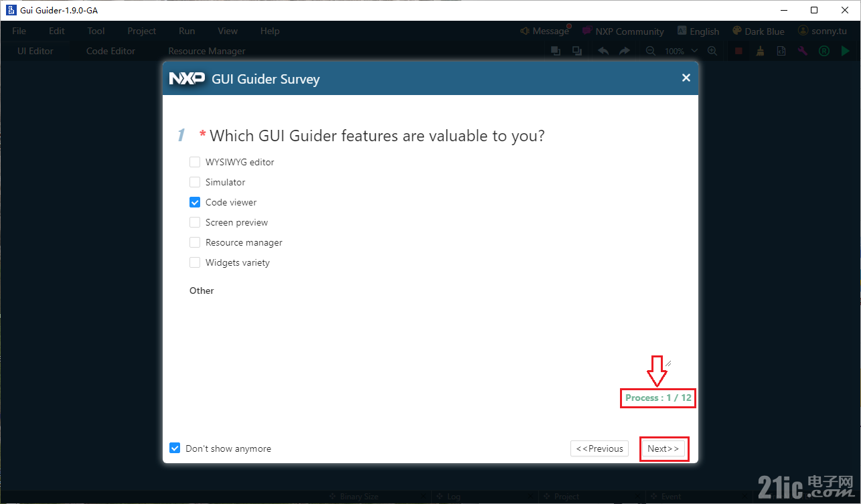This screenshot has height=504, width=861.
Task: Open the Run menu
Action: (x=187, y=31)
